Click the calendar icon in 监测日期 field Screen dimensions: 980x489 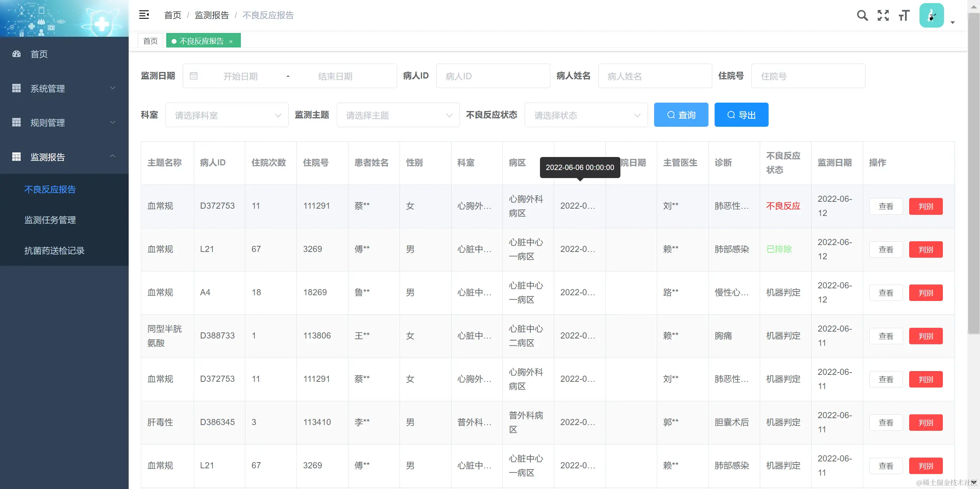193,76
